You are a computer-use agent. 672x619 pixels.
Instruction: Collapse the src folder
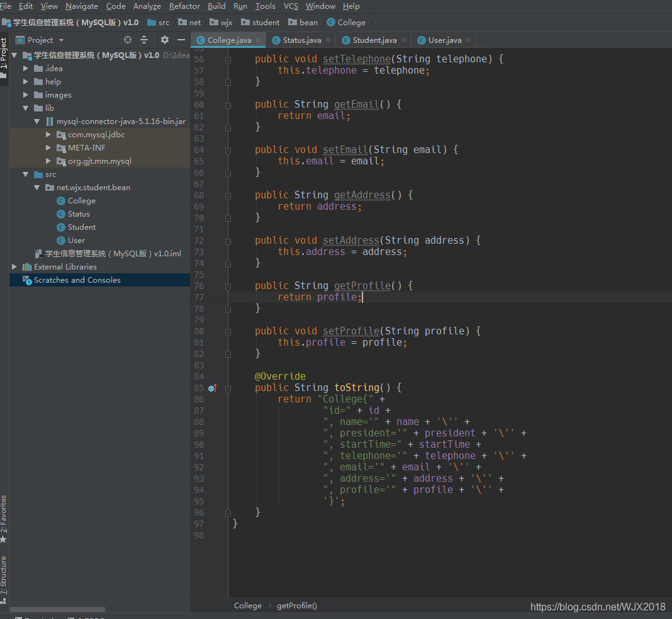tap(26, 174)
